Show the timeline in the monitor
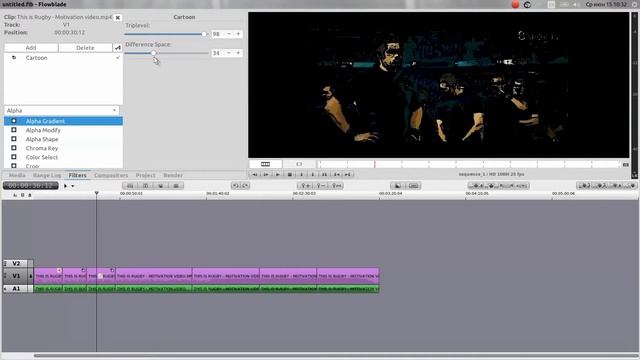 [265, 164]
